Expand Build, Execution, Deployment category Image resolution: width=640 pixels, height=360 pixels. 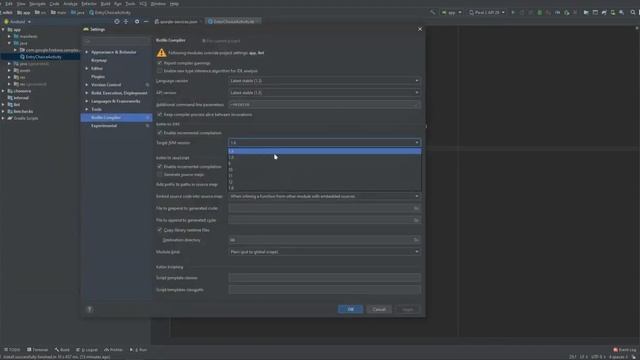[x=87, y=93]
